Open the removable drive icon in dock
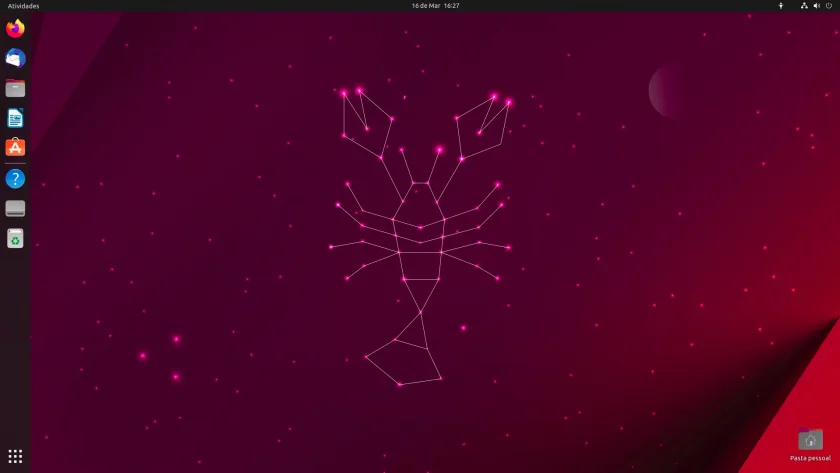This screenshot has height=473, width=840. pyautogui.click(x=15, y=208)
